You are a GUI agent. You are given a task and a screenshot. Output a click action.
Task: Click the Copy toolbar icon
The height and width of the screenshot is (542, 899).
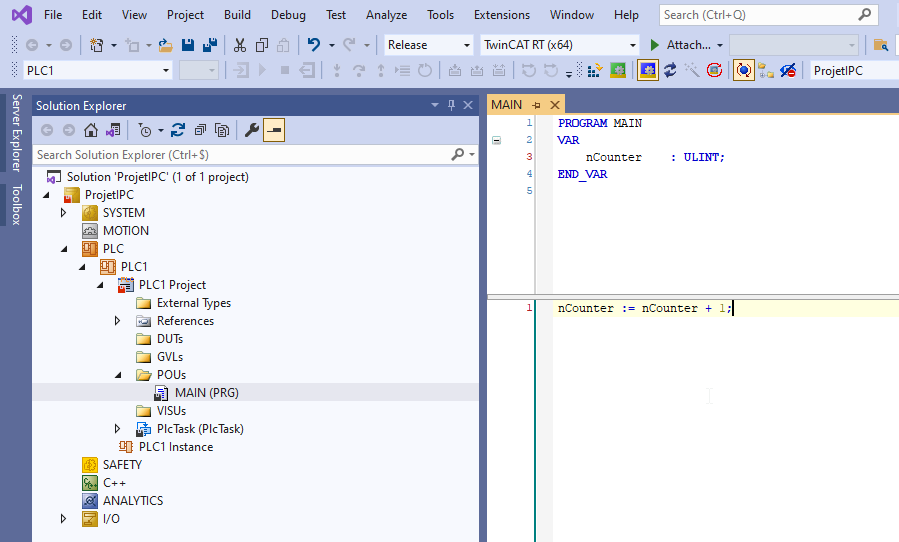262,45
